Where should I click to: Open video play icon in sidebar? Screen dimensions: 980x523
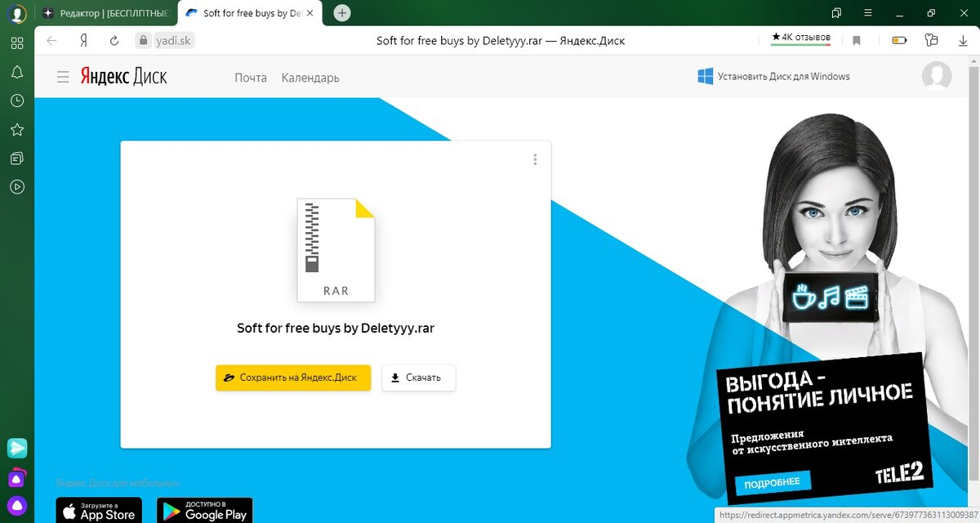click(17, 186)
